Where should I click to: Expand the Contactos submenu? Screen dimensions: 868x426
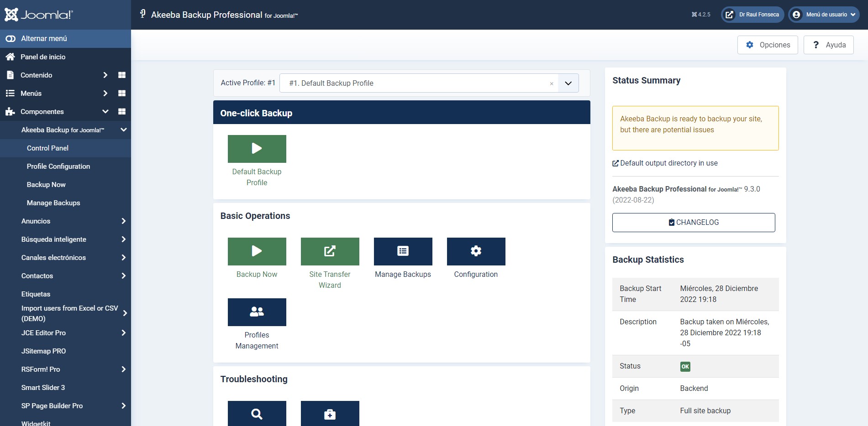[123, 276]
